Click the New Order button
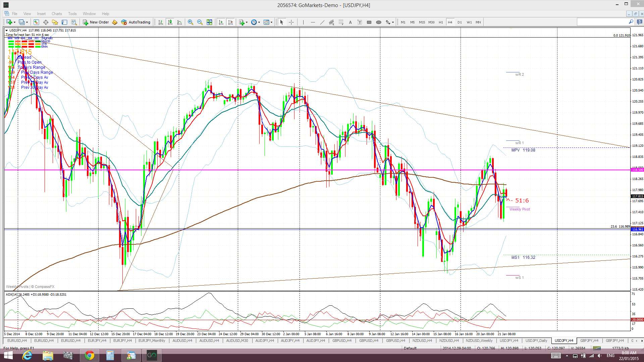This screenshot has height=362, width=644. pyautogui.click(x=96, y=22)
